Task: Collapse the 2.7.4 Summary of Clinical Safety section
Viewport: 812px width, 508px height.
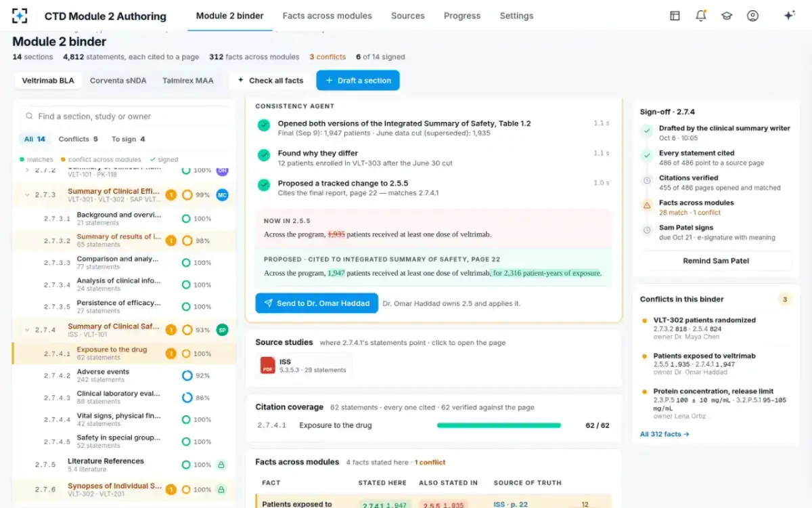Action: coord(28,330)
